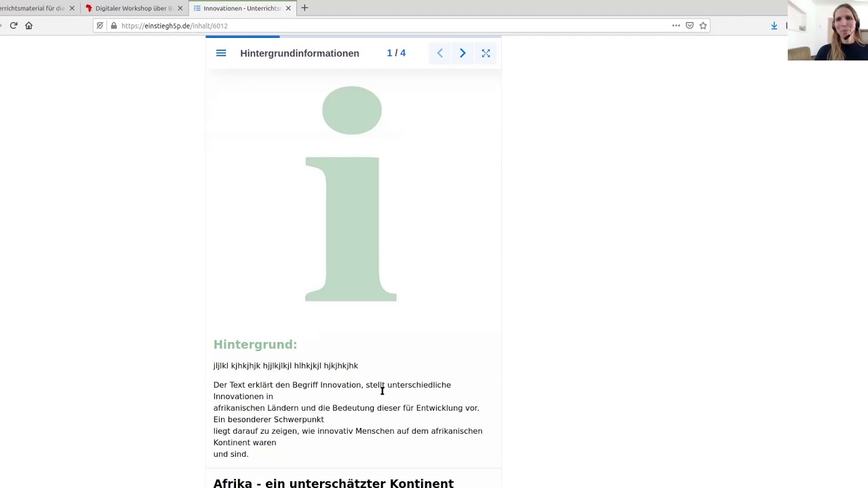This screenshot has width=868, height=488.
Task: View tracking protection shield info
Action: [x=100, y=26]
